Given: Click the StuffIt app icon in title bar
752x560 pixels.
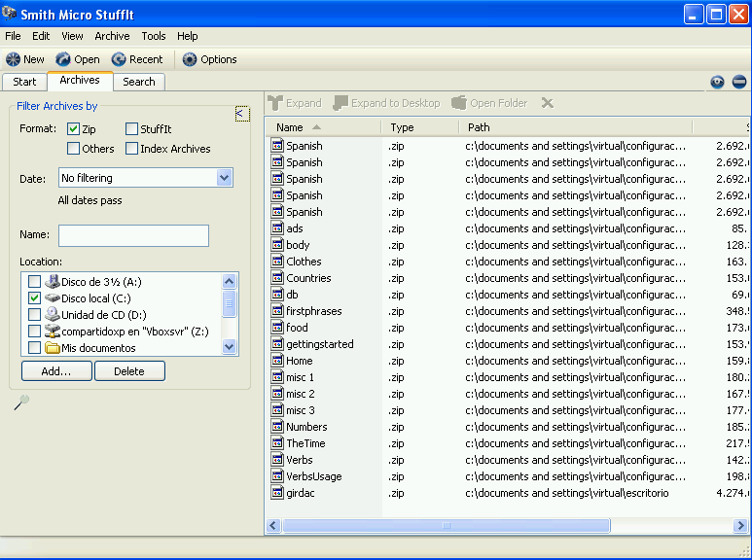Looking at the screenshot, I should tap(9, 14).
